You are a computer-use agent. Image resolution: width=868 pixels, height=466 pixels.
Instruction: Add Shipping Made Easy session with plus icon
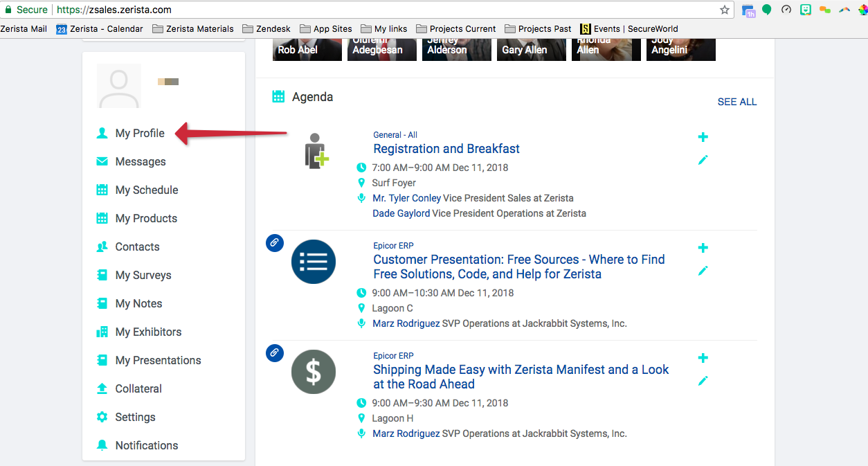pos(703,358)
